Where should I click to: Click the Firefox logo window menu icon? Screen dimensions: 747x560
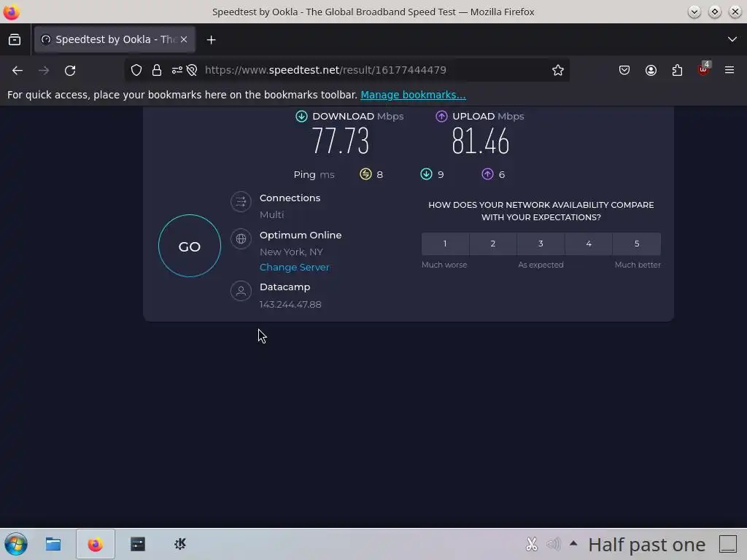click(11, 12)
